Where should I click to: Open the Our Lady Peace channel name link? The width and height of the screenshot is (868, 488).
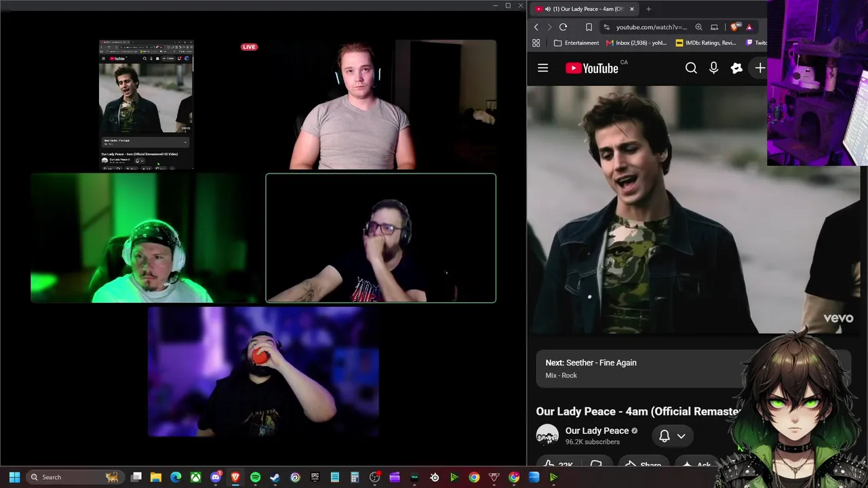(597, 430)
